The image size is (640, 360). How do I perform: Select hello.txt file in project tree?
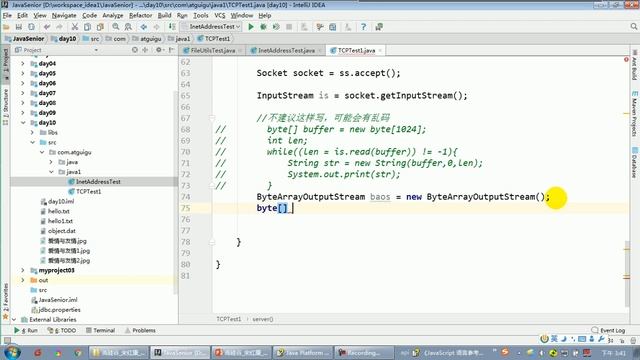click(55, 211)
